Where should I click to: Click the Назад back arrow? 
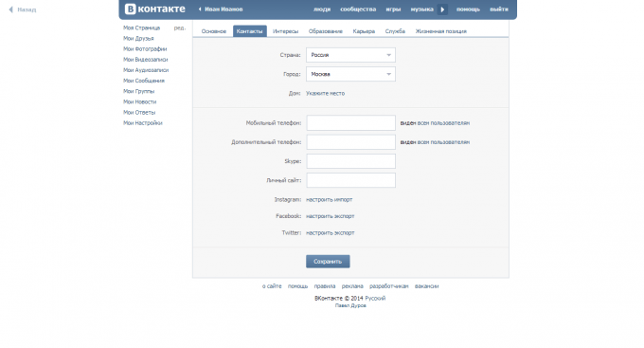(23, 9)
